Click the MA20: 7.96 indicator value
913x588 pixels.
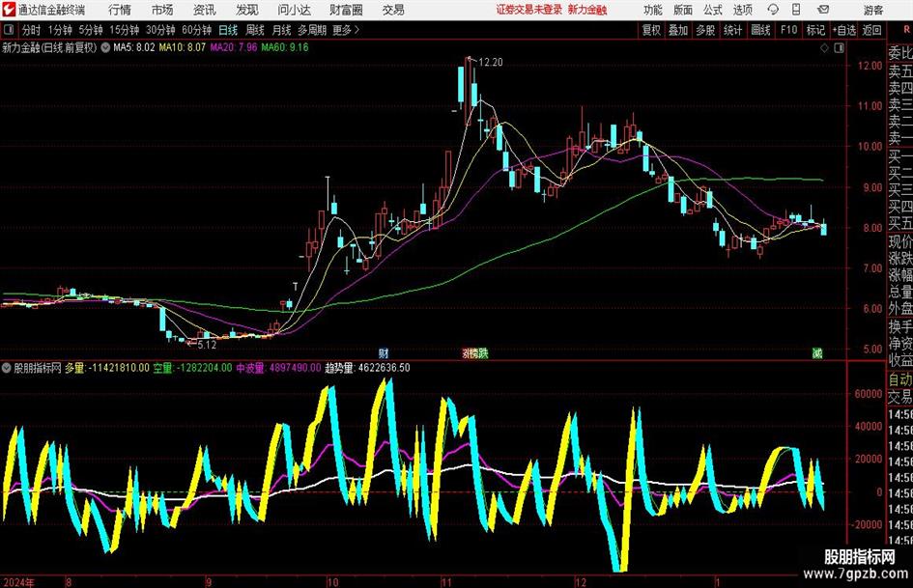pyautogui.click(x=234, y=47)
